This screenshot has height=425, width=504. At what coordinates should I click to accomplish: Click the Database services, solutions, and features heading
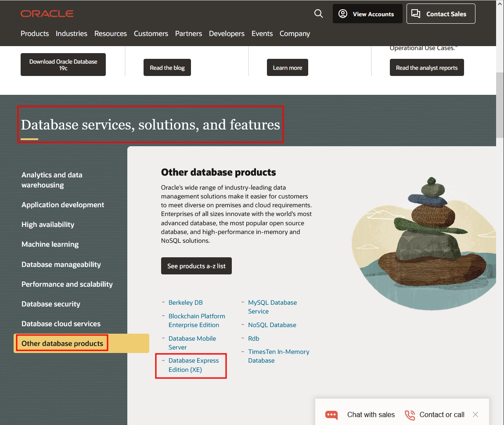151,125
